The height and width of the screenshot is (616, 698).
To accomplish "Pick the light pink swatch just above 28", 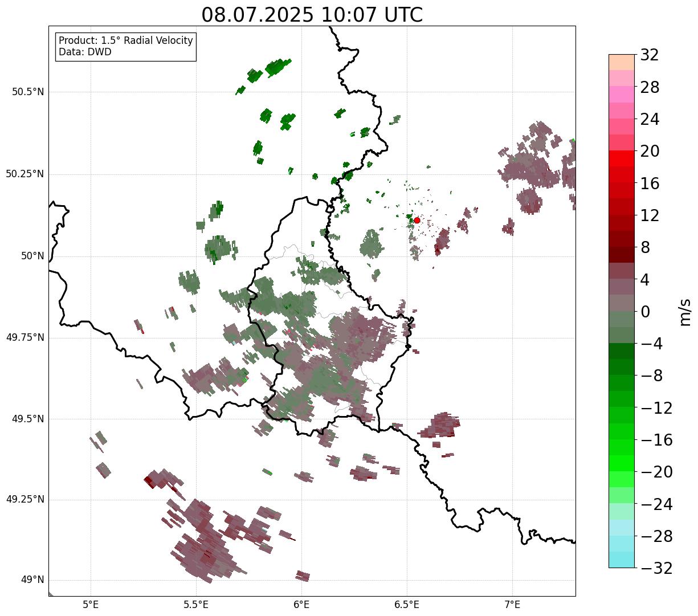I will click(621, 78).
